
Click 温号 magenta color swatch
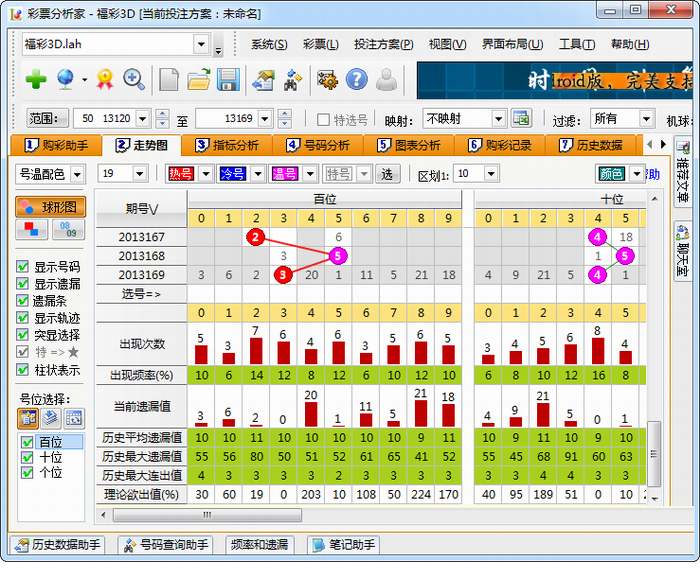tap(285, 174)
